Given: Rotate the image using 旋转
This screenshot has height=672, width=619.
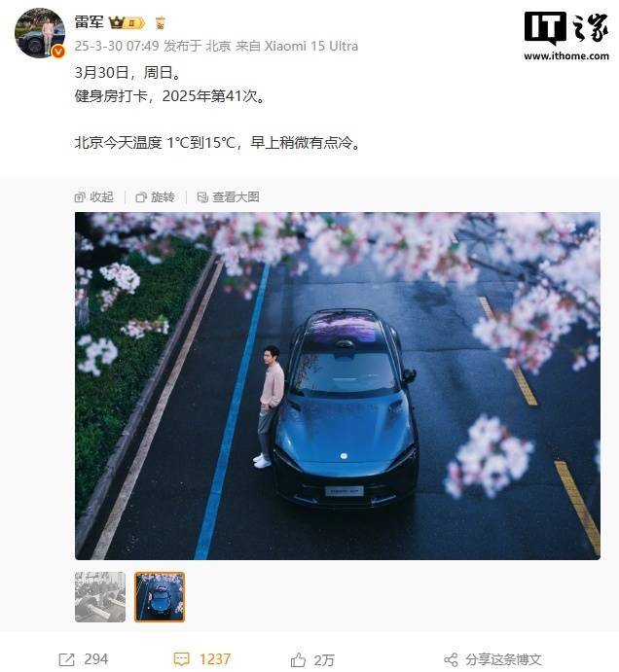Looking at the screenshot, I should click(x=156, y=197).
